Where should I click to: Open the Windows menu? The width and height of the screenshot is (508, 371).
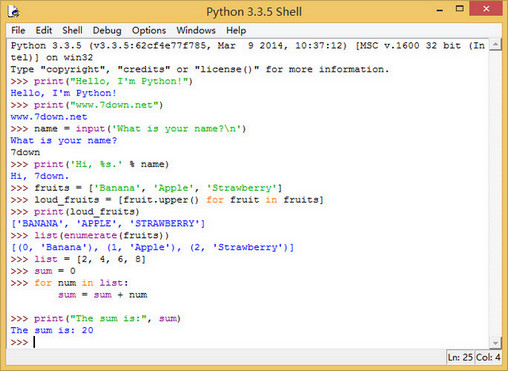[196, 30]
